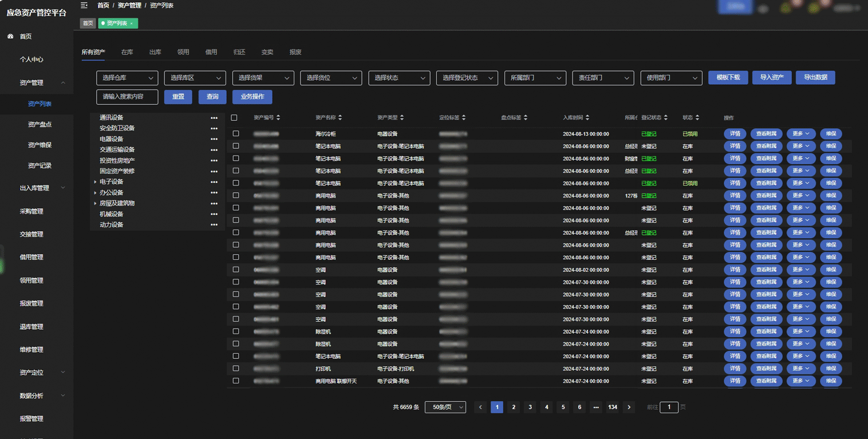
Task: Open the 选择登记状态 dropdown
Action: click(467, 78)
